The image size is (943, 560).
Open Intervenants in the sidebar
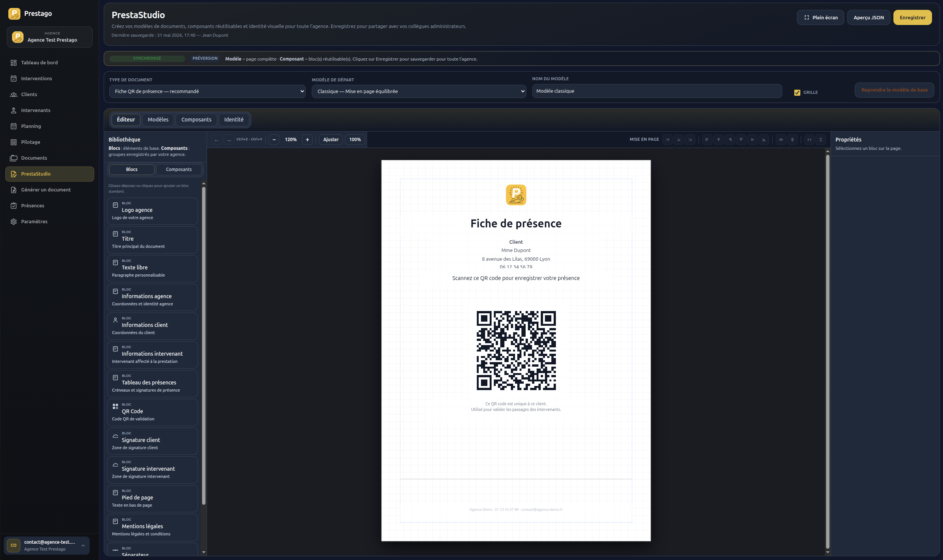coord(50,110)
